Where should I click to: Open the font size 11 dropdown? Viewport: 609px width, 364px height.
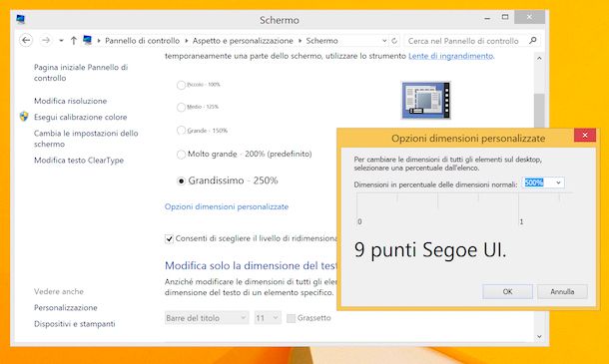point(268,318)
